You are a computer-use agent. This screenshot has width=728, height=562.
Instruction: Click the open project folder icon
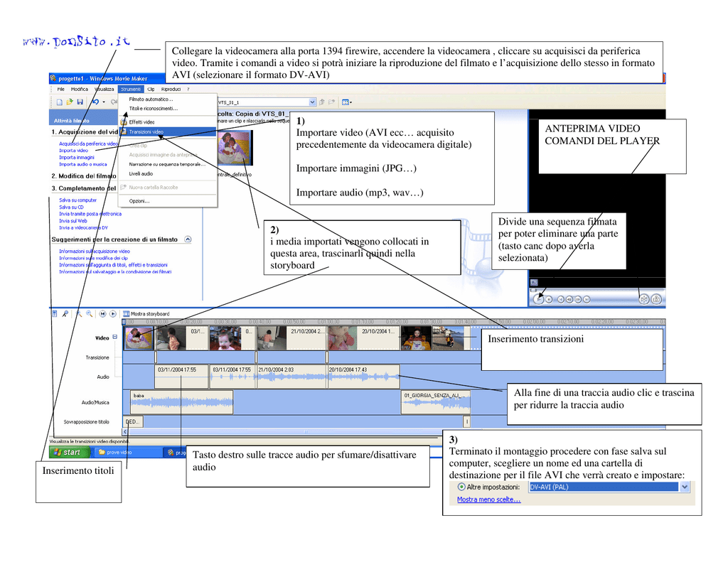click(x=70, y=102)
